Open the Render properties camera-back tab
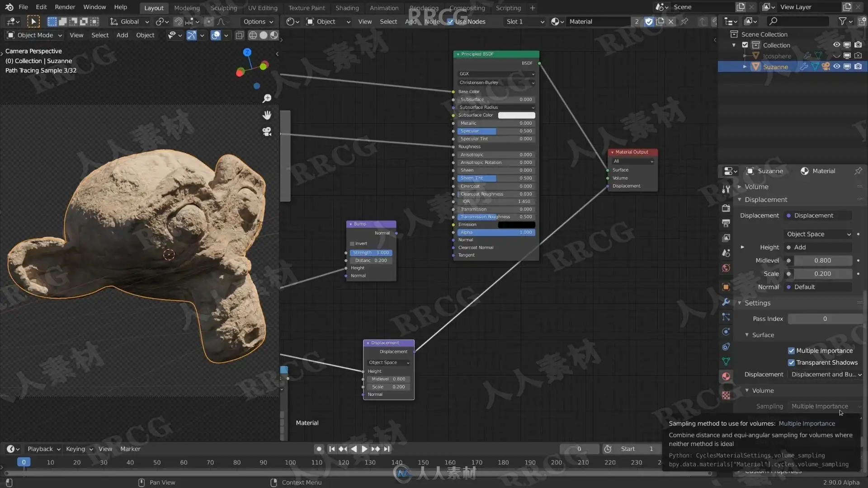868x488 pixels. click(726, 208)
